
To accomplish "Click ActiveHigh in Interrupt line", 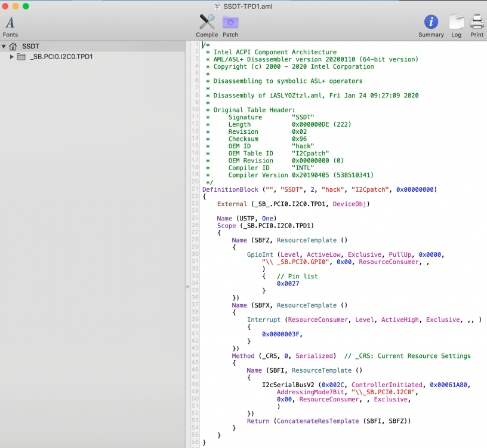I will pyautogui.click(x=400, y=320).
